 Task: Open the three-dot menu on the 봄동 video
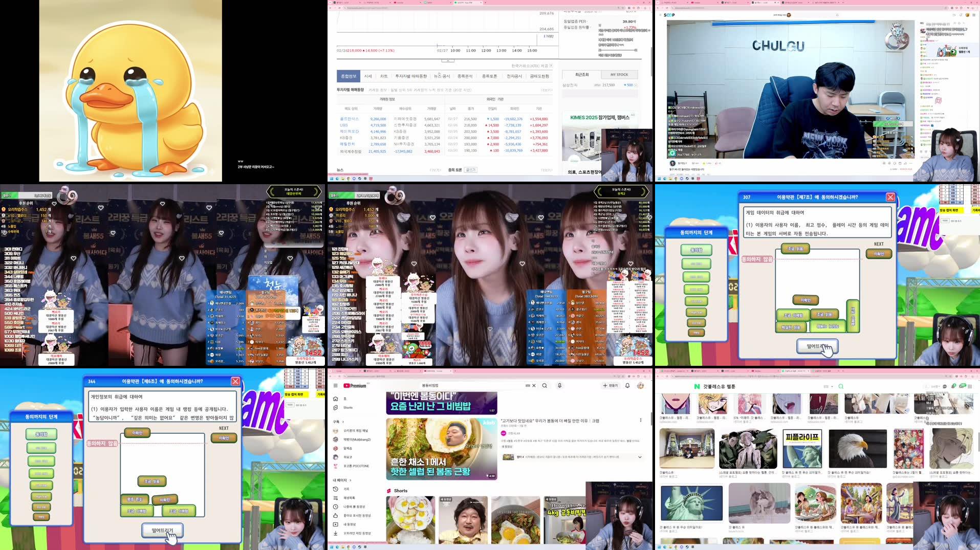point(641,420)
